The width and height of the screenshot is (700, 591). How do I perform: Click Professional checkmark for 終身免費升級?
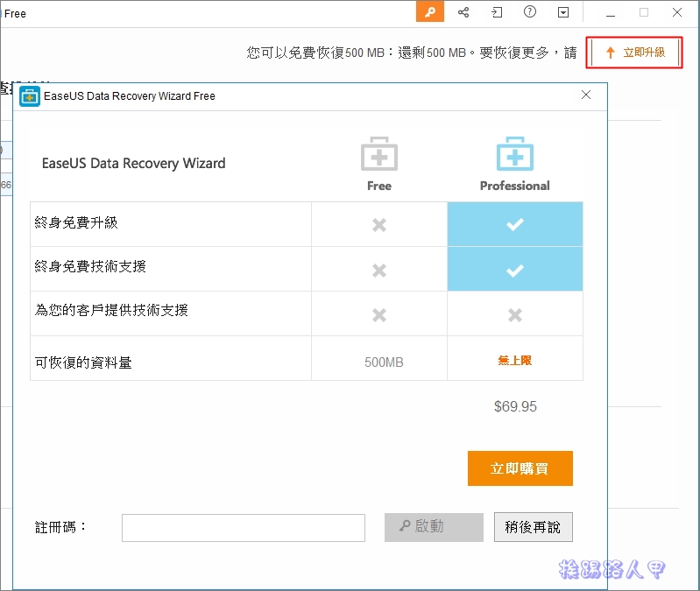coord(515,224)
